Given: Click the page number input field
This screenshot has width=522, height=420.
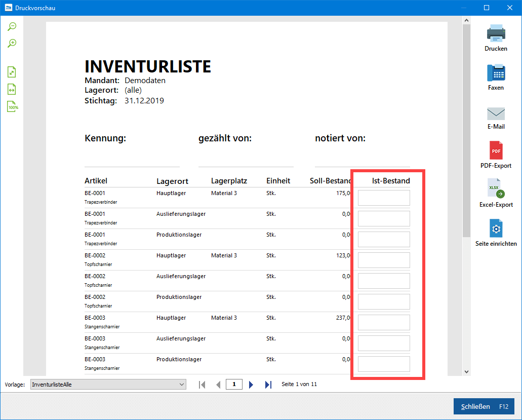Looking at the screenshot, I should (x=234, y=385).
